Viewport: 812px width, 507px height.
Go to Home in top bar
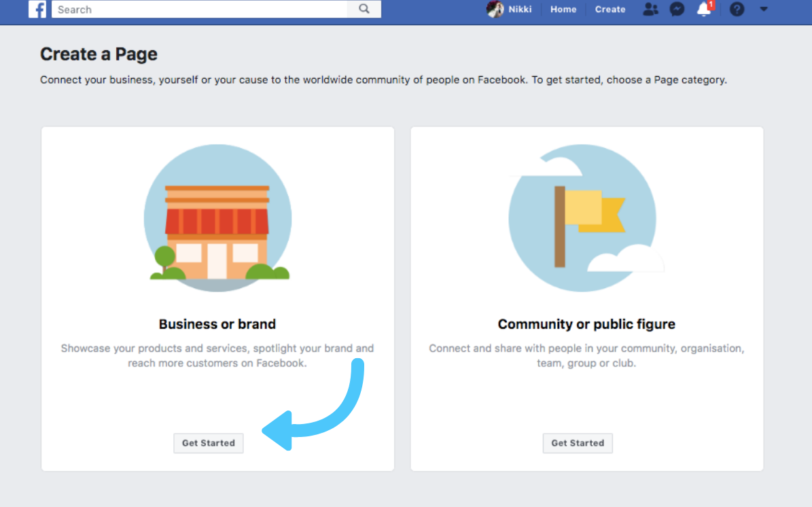click(x=563, y=10)
